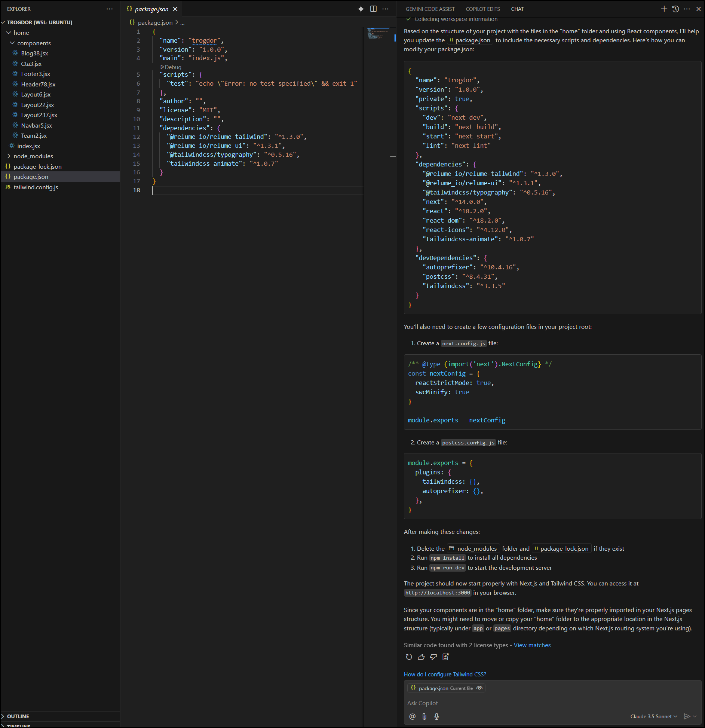Open Blog38.jsx file
This screenshot has width=705, height=728.
click(x=34, y=53)
